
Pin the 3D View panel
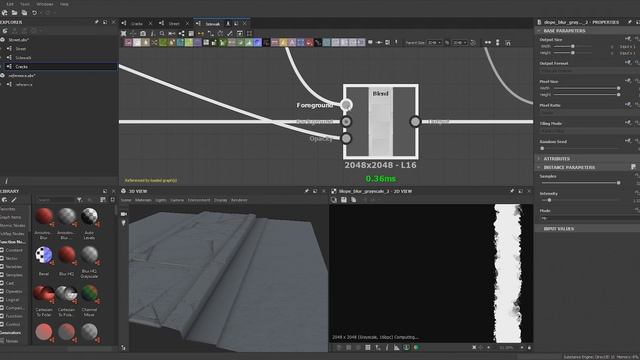307,191
